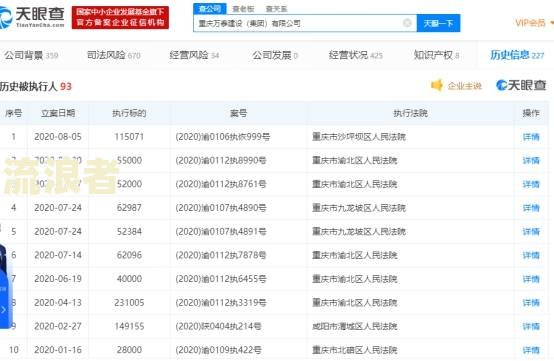Open the 历史信息 section tab
Screen dimensions: 554x361
click(x=517, y=55)
